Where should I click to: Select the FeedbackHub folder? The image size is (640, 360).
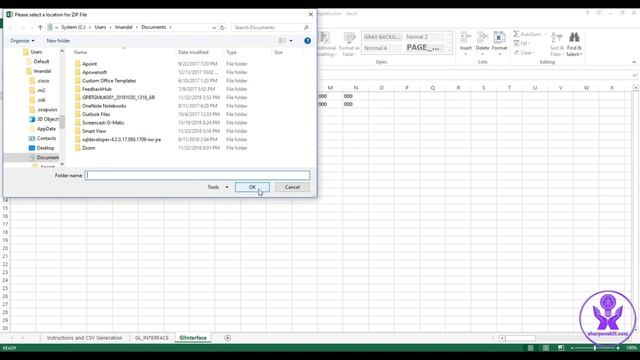pyautogui.click(x=97, y=89)
